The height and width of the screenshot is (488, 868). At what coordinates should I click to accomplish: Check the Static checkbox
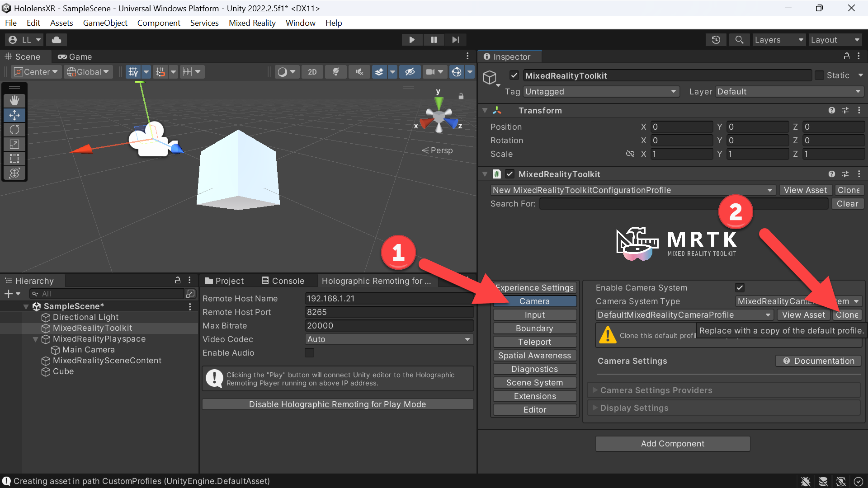tap(819, 75)
